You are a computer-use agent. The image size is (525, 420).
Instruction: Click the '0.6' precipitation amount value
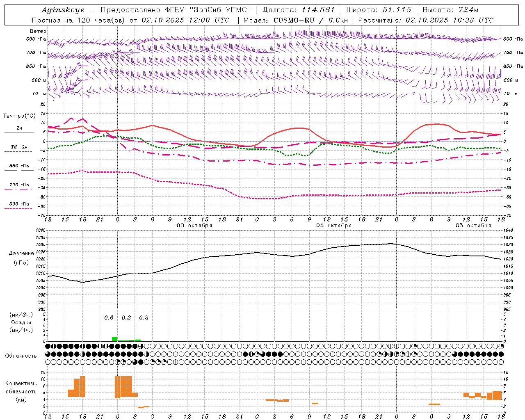[x=109, y=317]
